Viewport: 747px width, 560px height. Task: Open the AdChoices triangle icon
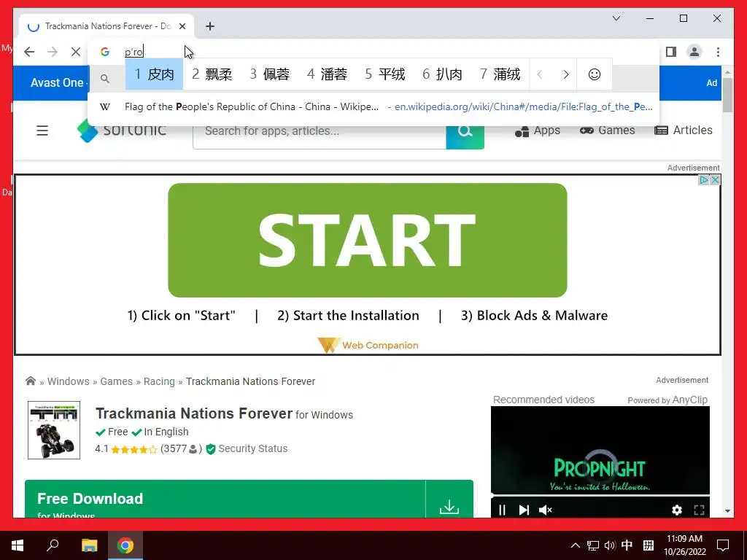[x=704, y=180]
